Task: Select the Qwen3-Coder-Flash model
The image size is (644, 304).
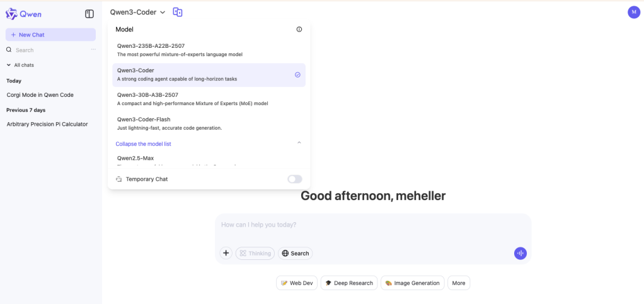Action: tap(209, 123)
